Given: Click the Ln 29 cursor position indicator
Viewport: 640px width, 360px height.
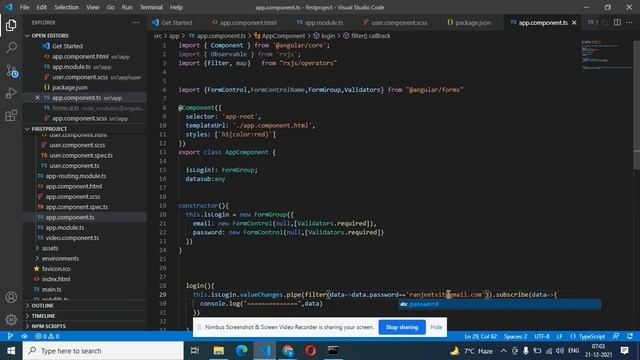Looking at the screenshot, I should (480, 336).
